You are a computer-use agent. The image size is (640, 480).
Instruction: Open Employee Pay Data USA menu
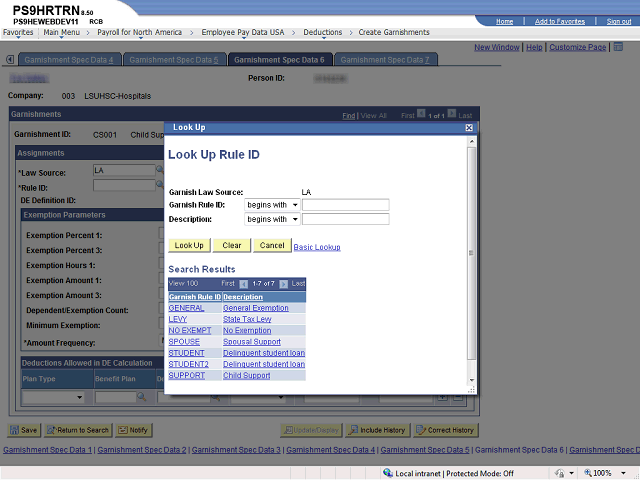[242, 33]
